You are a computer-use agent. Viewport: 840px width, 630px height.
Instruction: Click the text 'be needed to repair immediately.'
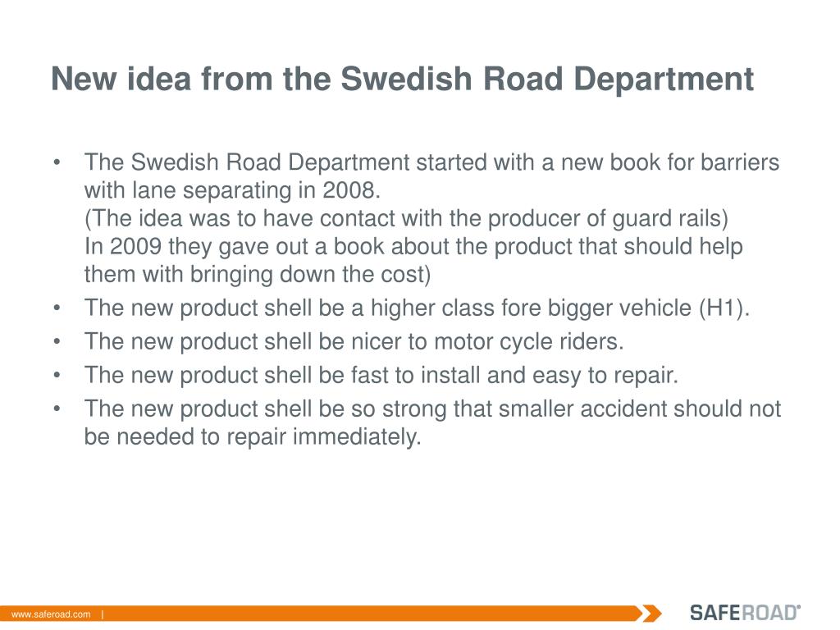(253, 436)
